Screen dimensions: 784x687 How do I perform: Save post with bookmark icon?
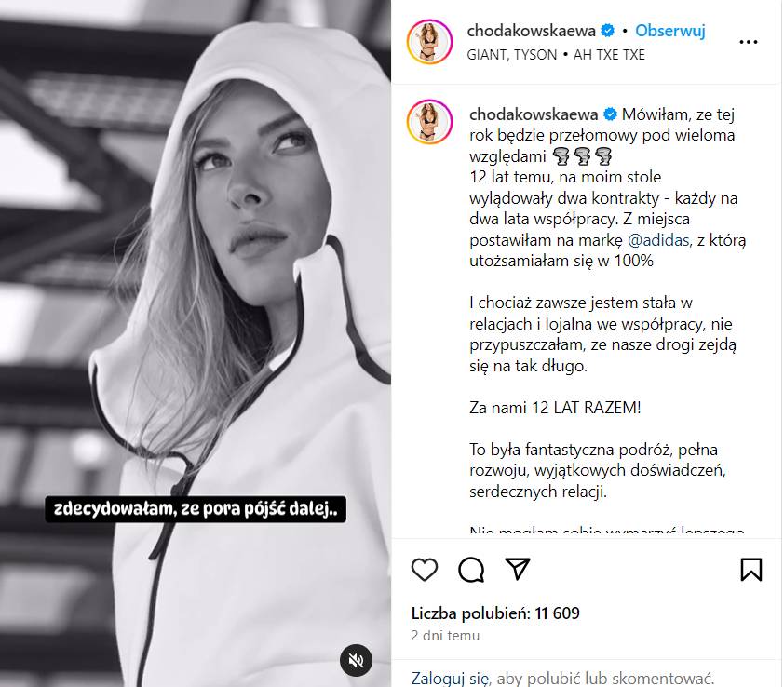[751, 570]
